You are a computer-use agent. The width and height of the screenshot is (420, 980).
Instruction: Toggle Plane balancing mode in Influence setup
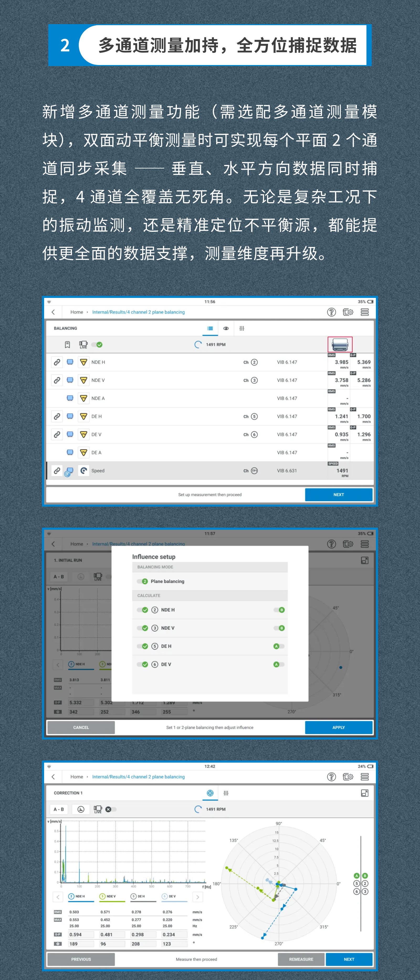pyautogui.click(x=143, y=581)
